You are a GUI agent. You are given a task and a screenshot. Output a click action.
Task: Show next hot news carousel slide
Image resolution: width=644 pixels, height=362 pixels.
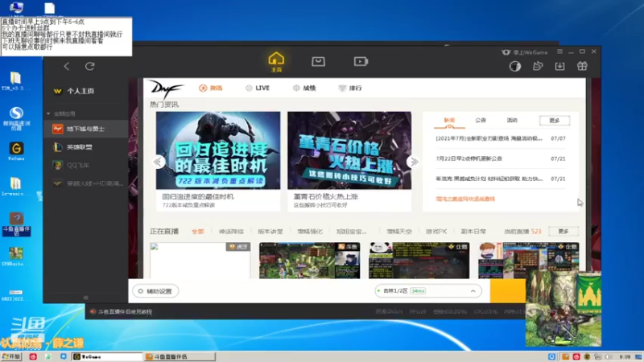click(414, 162)
